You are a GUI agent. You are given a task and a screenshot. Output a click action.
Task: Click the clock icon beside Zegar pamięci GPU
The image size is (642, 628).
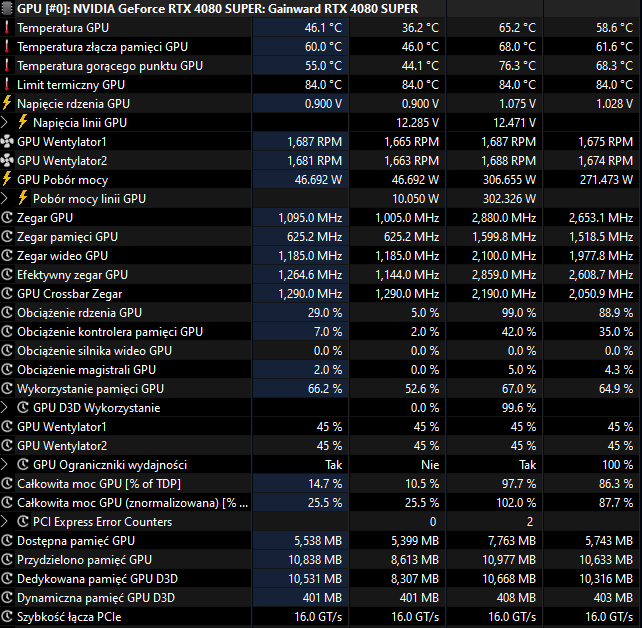(x=7, y=237)
